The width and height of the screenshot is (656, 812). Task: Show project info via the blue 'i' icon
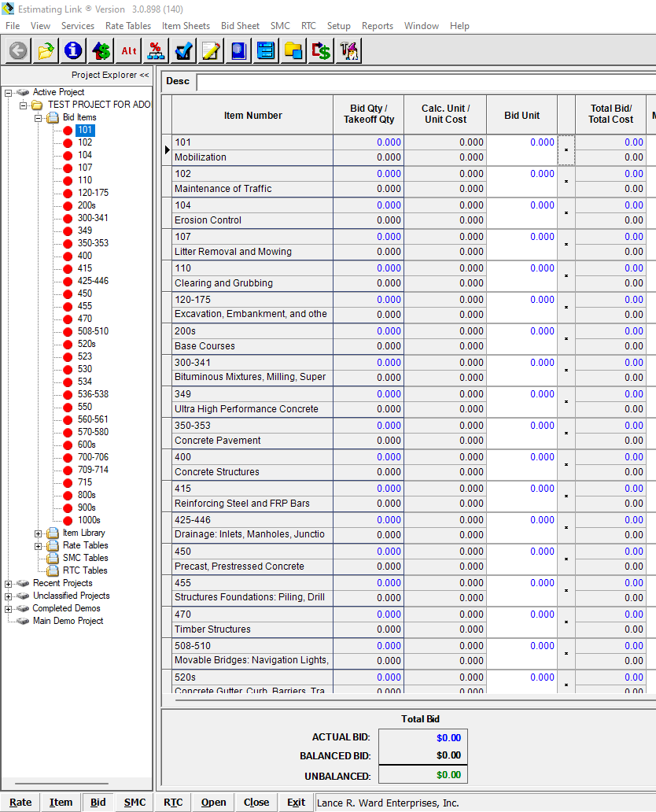click(x=73, y=50)
